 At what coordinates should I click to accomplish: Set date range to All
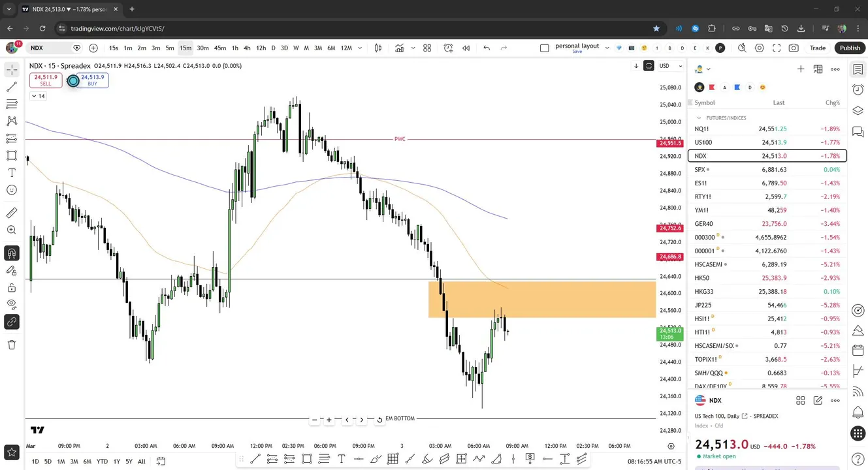pyautogui.click(x=142, y=462)
